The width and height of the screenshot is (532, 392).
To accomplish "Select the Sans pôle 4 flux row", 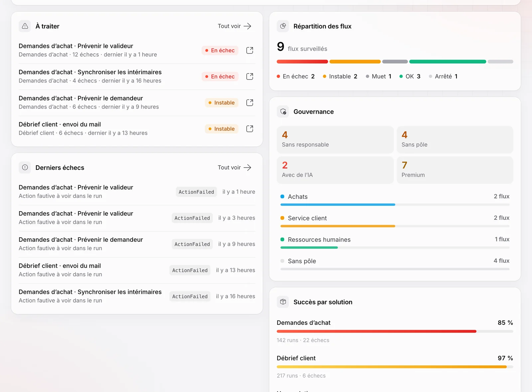I will pos(395,264).
